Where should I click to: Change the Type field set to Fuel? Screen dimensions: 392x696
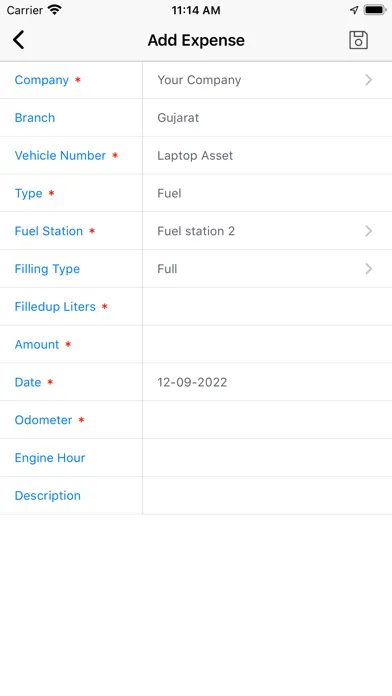[x=267, y=193]
